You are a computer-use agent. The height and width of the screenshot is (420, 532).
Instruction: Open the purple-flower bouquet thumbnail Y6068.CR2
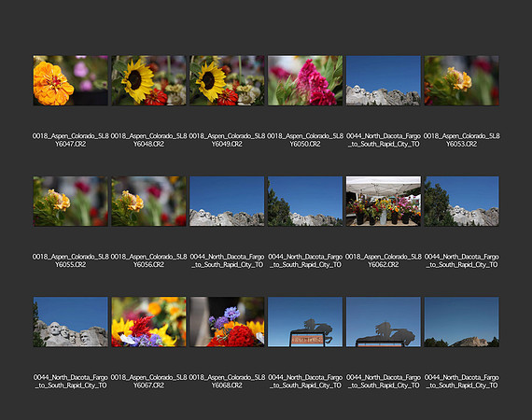pyautogui.click(x=227, y=322)
